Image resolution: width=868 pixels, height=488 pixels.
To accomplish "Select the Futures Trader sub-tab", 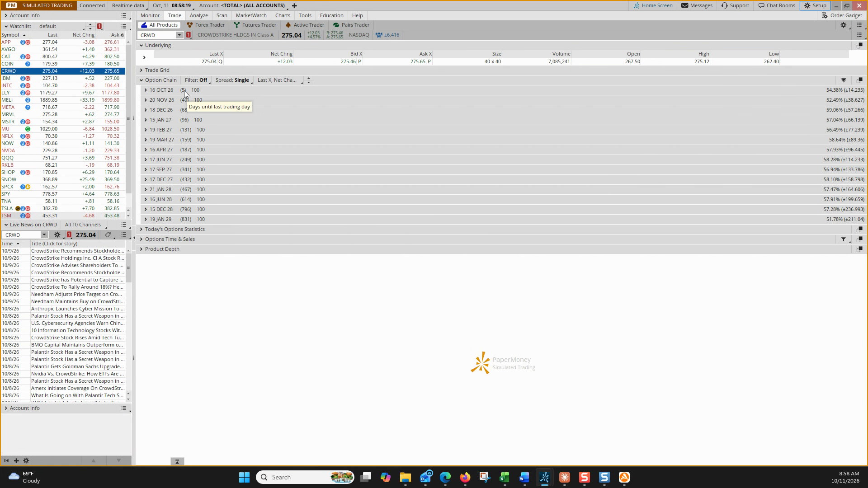I will pyautogui.click(x=255, y=25).
